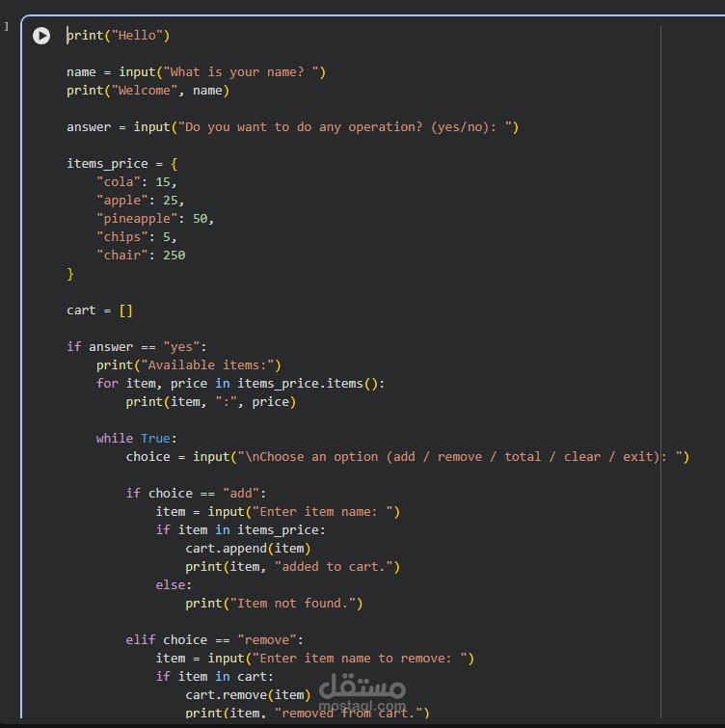Click the choice = input("\nChoose an option line

coord(408,457)
